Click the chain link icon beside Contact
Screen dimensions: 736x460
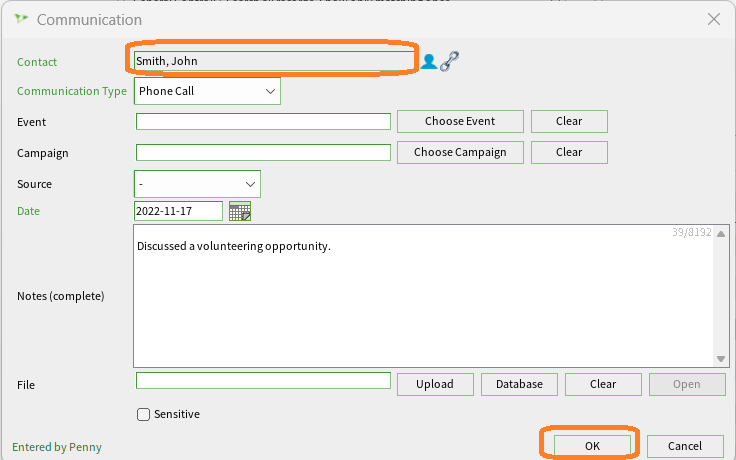449,61
